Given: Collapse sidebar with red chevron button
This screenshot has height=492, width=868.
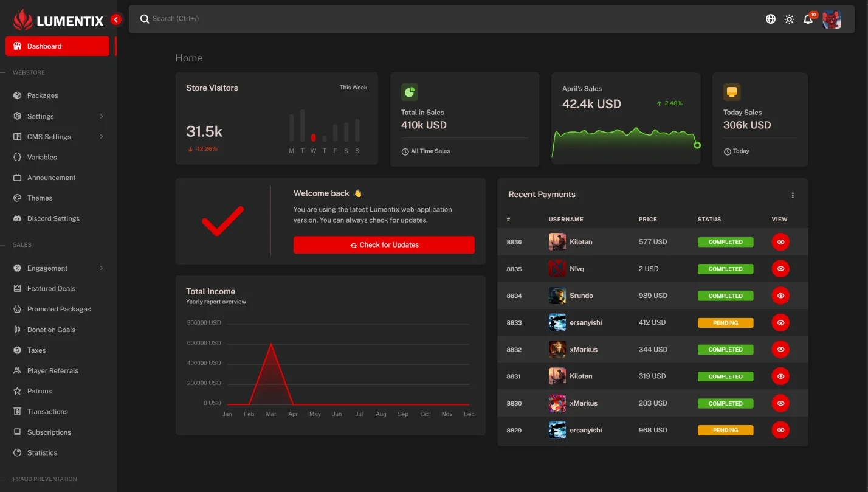Looking at the screenshot, I should (116, 19).
